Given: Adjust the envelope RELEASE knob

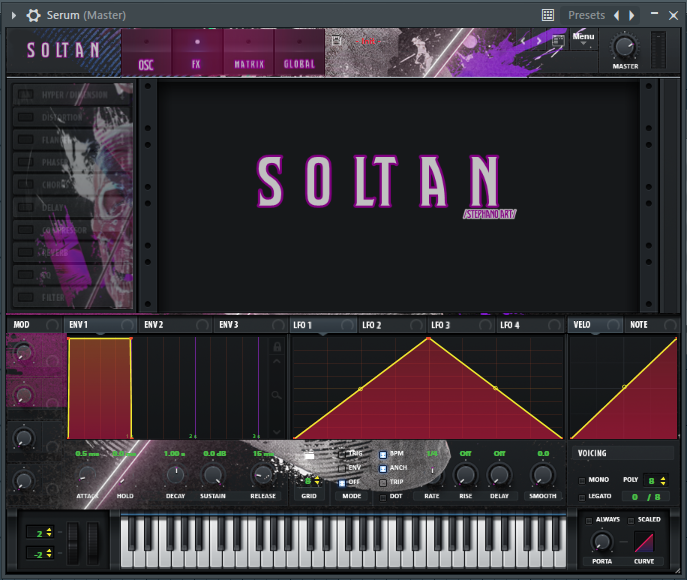Looking at the screenshot, I should [x=262, y=476].
